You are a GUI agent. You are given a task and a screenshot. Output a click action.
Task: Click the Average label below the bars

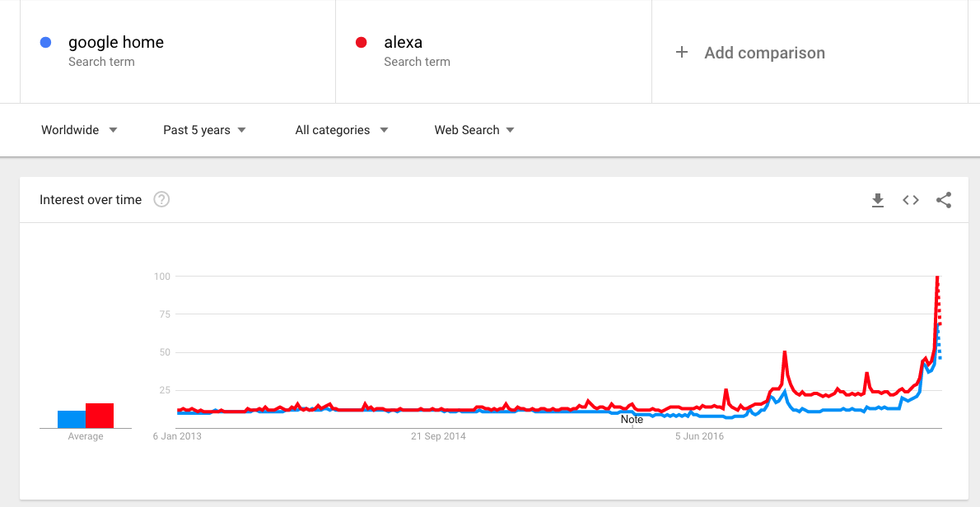pos(85,435)
